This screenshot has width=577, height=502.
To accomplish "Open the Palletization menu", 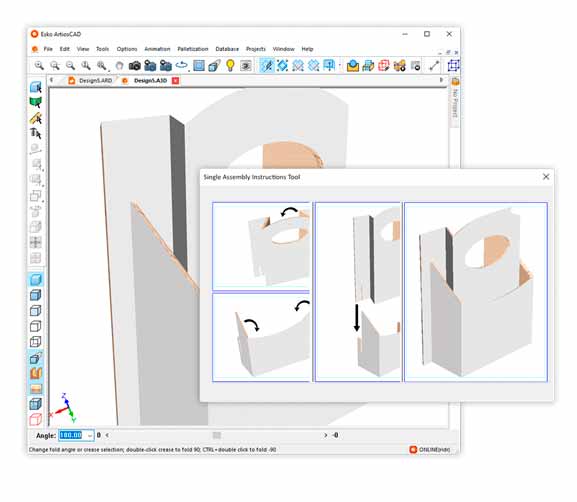I will click(x=192, y=49).
